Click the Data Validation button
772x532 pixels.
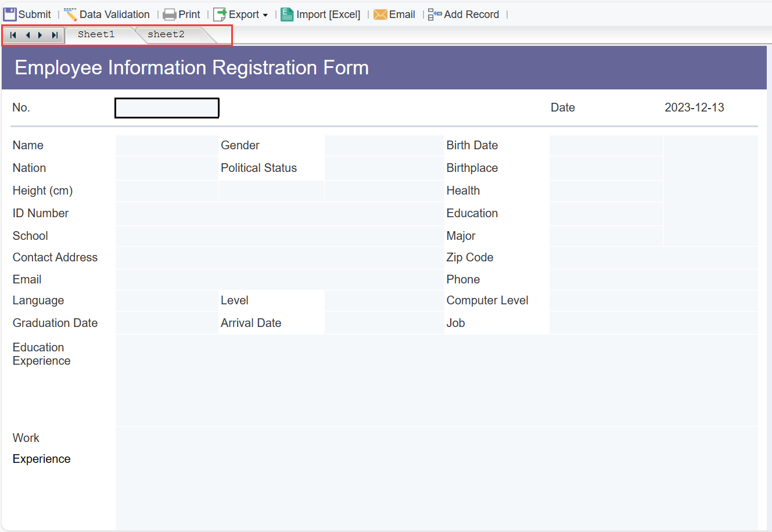[x=113, y=14]
